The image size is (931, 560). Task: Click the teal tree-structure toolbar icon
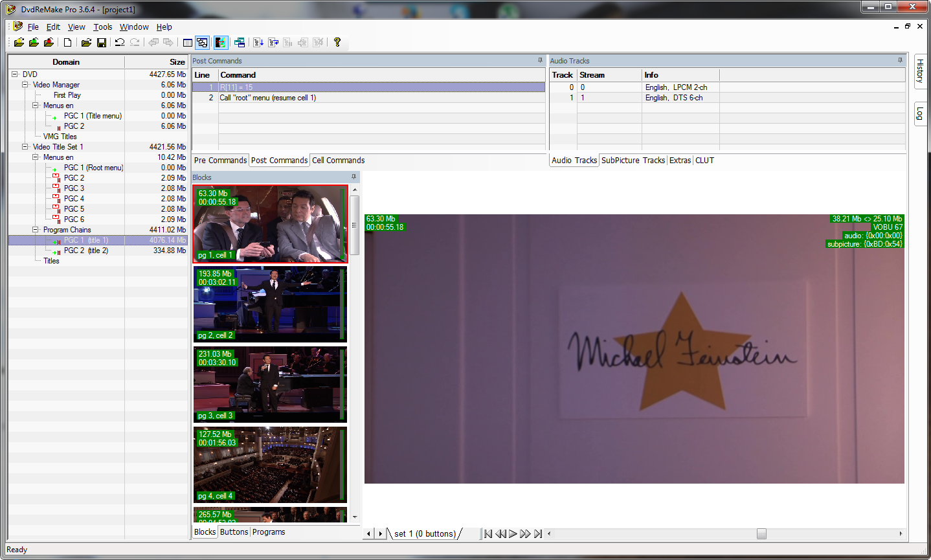click(x=240, y=42)
